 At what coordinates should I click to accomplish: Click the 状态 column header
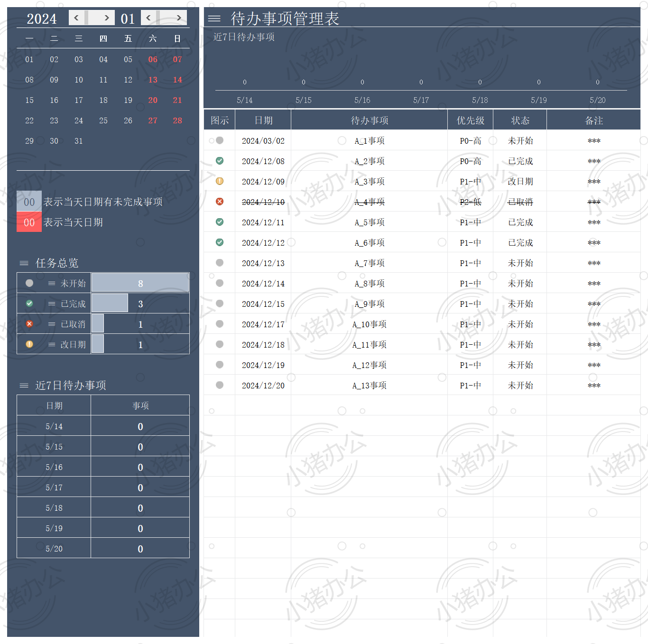pyautogui.click(x=520, y=120)
